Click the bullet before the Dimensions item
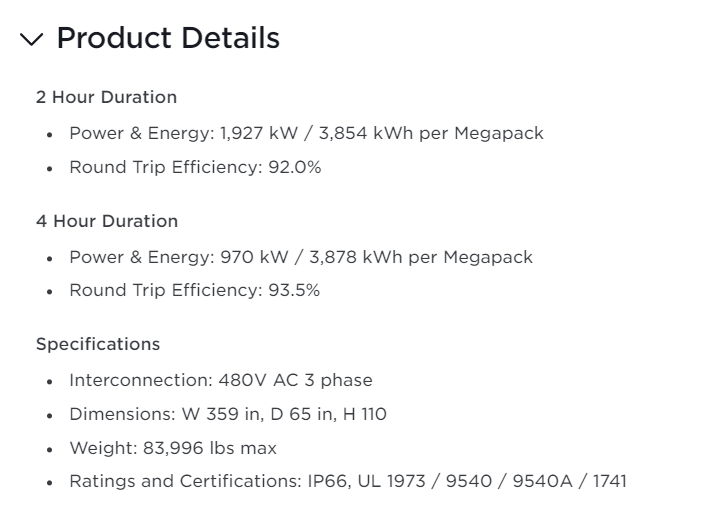This screenshot has height=508, width=721. pos(50,415)
